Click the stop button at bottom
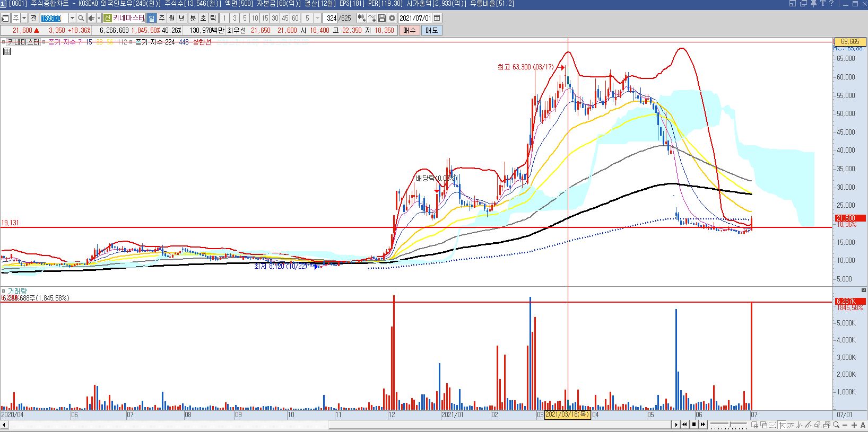Screen dimensions: 868x432 [x=694, y=425]
